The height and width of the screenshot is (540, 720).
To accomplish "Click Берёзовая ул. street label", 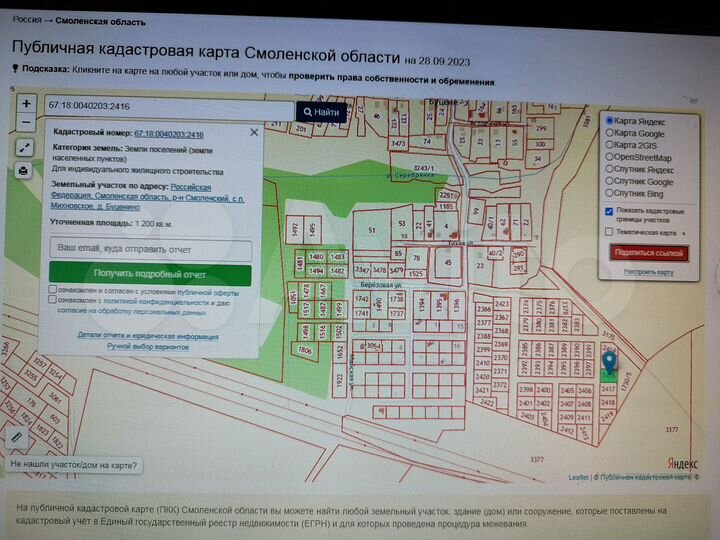I will pos(381,285).
